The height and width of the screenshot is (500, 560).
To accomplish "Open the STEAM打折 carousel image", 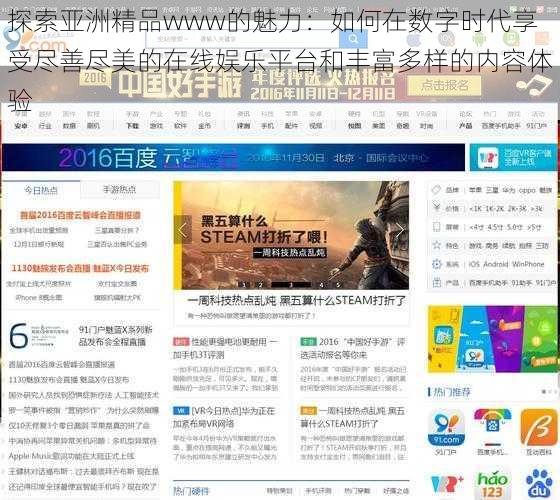I will point(291,235).
